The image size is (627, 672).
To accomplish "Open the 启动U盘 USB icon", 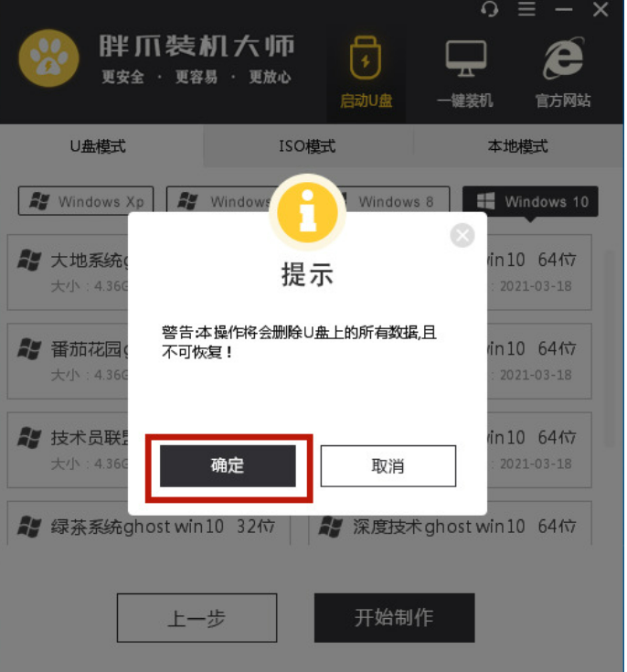I will [366, 58].
